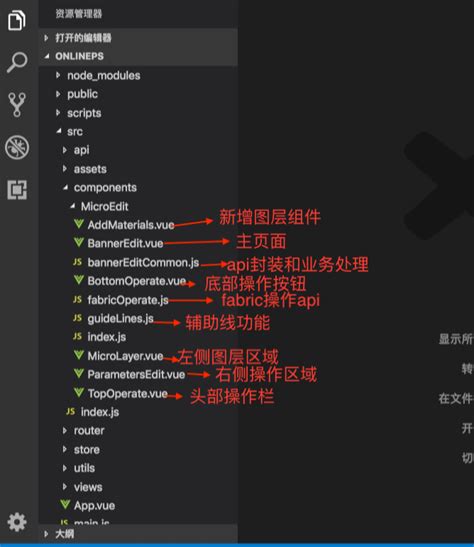
Task: Collapse the components folder
Action: point(65,188)
